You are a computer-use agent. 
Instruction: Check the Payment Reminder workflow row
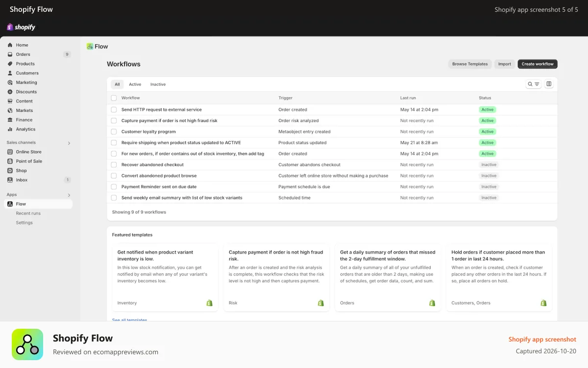[x=114, y=187]
